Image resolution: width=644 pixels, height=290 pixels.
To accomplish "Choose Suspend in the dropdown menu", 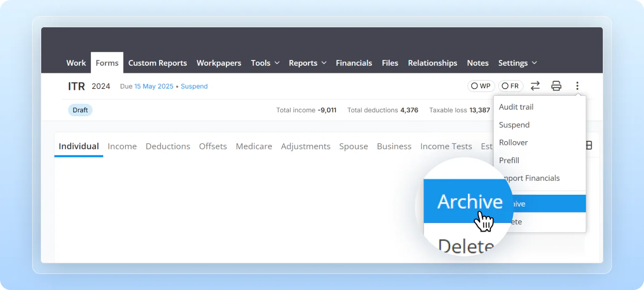I will coord(540,125).
